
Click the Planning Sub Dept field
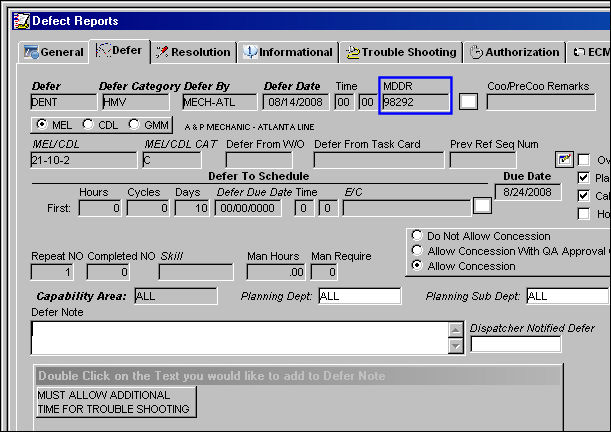(x=567, y=296)
